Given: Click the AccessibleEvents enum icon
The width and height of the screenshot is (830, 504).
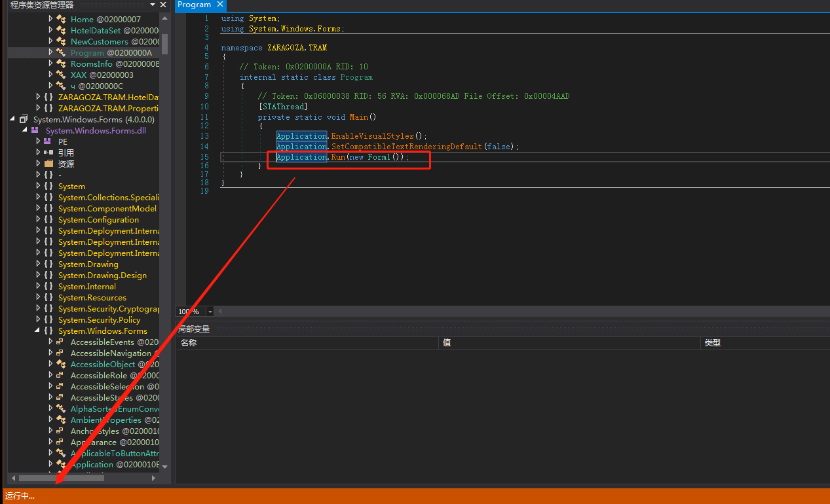Looking at the screenshot, I should pos(60,342).
